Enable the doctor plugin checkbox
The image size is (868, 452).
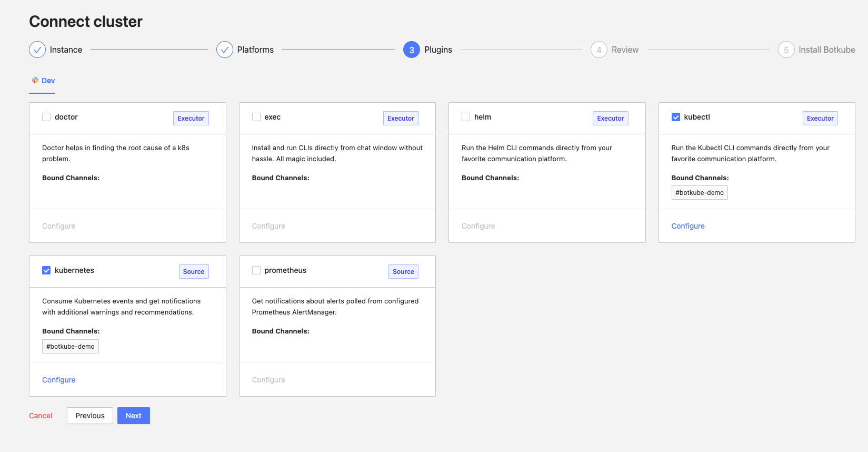(46, 117)
